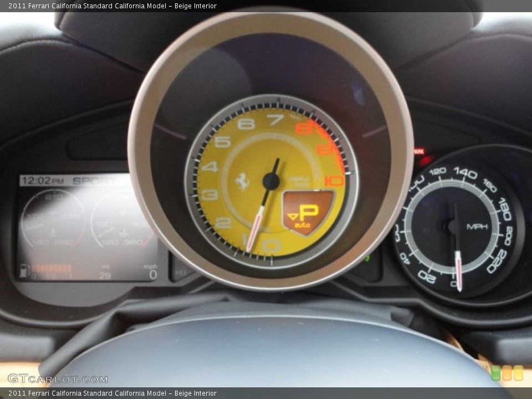Click the orange fuel level bar
Viewport: 532px width, 399px height.
(x=51, y=269)
